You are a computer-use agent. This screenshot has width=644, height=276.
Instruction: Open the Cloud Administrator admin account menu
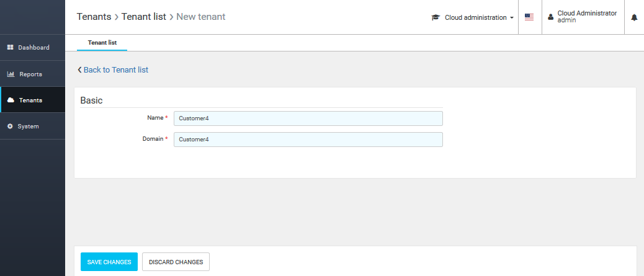coord(587,17)
